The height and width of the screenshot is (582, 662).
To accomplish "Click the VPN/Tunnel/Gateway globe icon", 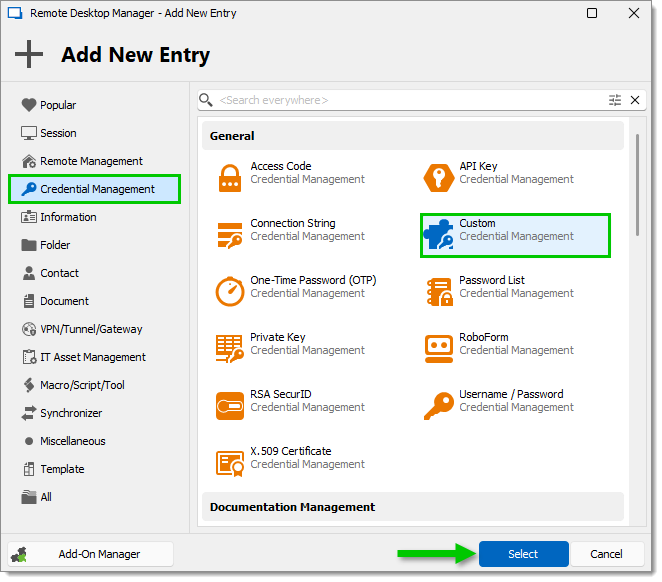I will coord(29,329).
